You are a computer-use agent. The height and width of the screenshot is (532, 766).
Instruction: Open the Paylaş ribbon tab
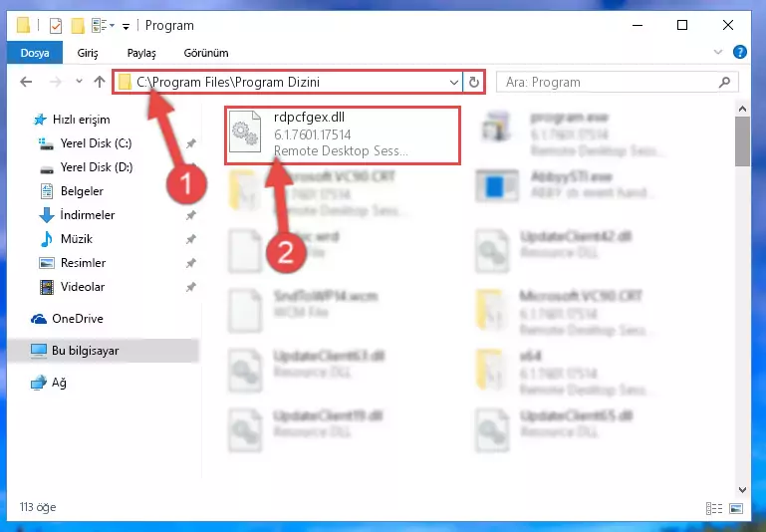[141, 53]
